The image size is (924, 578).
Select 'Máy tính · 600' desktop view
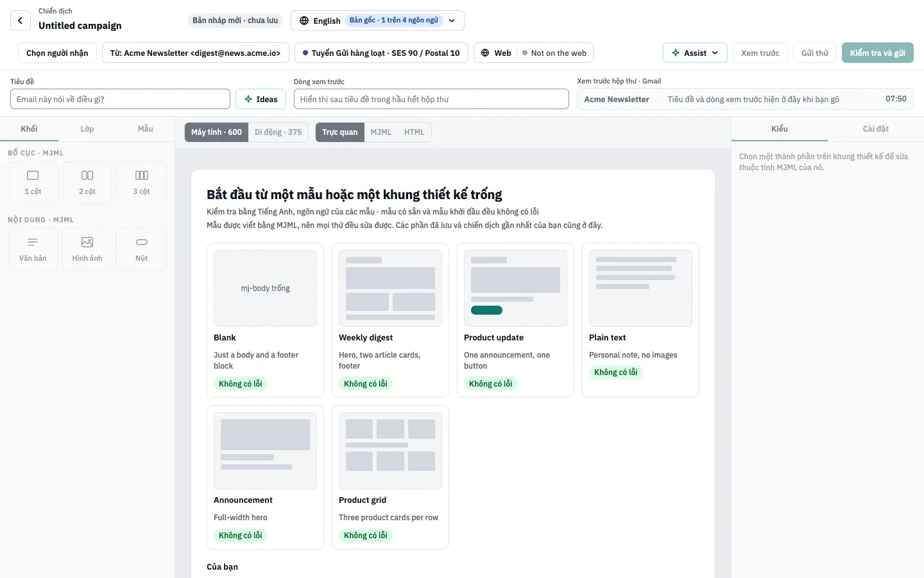click(x=216, y=132)
